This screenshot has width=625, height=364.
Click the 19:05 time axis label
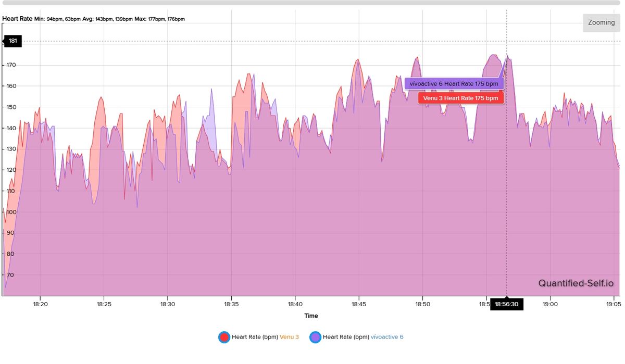tap(614, 304)
